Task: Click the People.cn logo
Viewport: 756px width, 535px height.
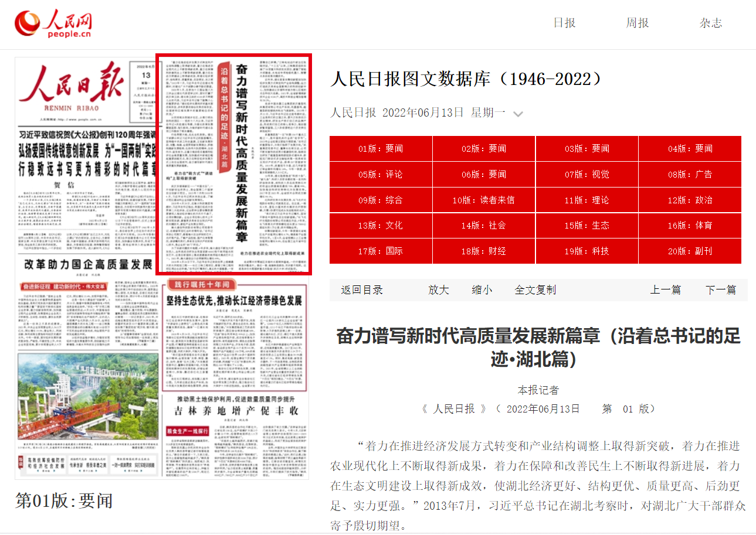Action: tap(53, 23)
